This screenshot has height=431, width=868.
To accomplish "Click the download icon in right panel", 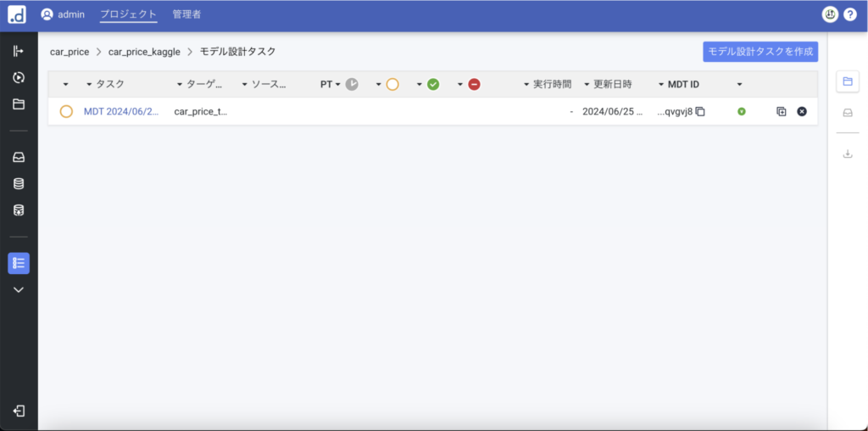I will point(847,154).
